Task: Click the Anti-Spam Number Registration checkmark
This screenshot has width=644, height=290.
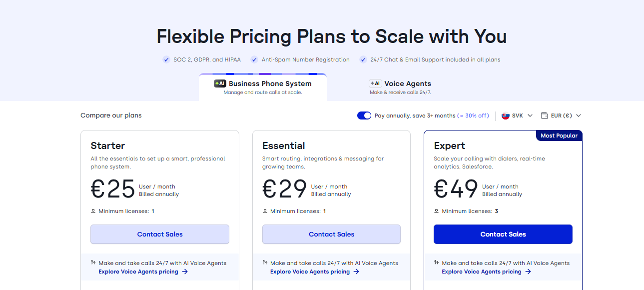Action: tap(254, 59)
